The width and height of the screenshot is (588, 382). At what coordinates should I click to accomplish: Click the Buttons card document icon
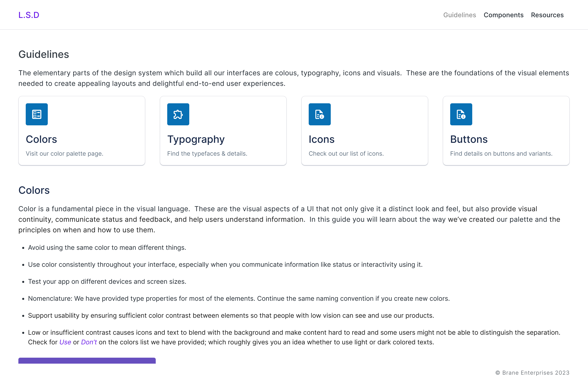tap(461, 114)
